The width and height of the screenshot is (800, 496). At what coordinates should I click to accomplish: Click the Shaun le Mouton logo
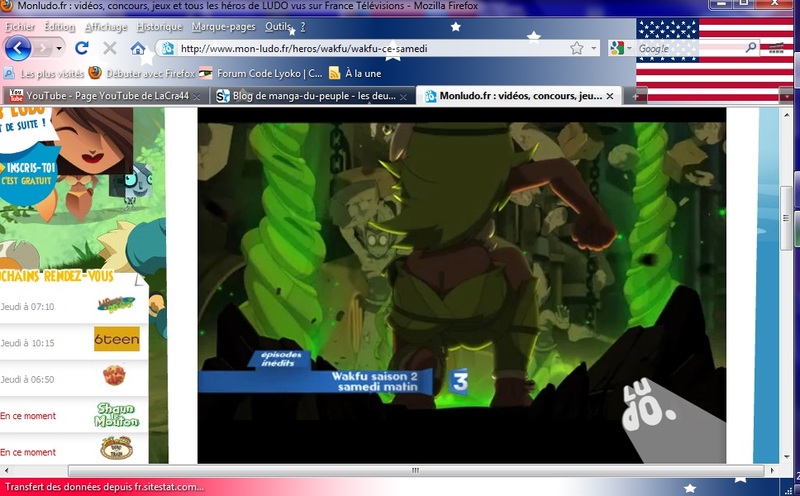coord(116,414)
